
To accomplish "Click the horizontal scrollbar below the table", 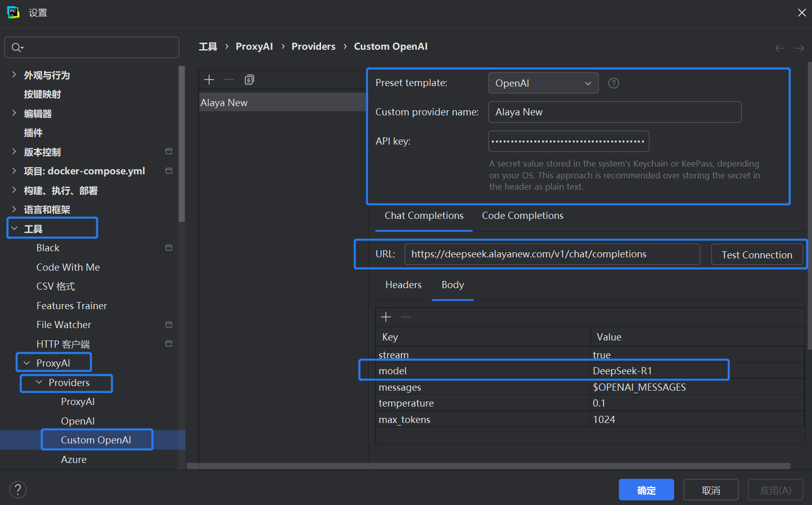I will 487,466.
